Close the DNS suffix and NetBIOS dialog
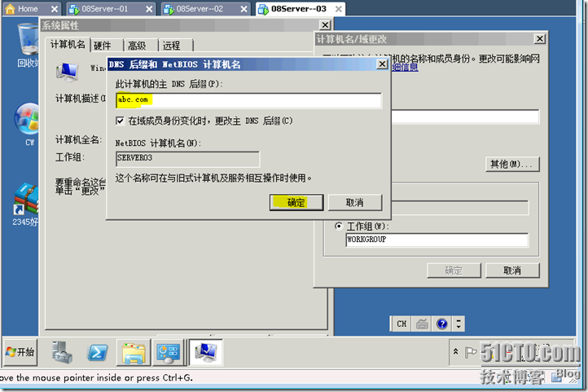Screen dimensions: 588x392 point(382,64)
